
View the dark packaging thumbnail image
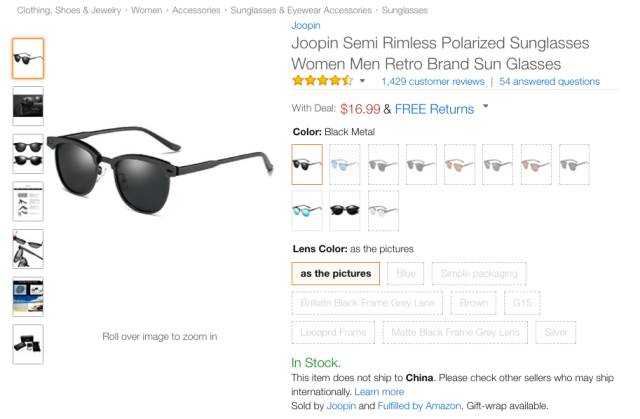click(28, 106)
